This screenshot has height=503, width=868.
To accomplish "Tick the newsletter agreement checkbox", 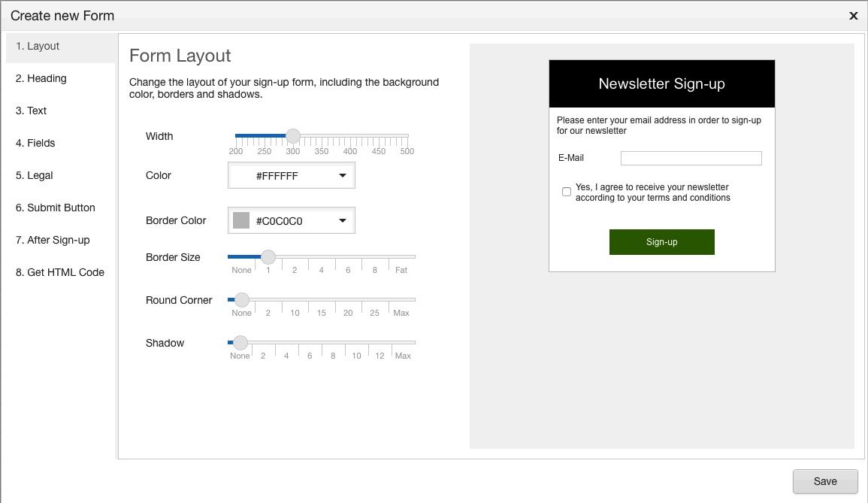I will pyautogui.click(x=567, y=192).
